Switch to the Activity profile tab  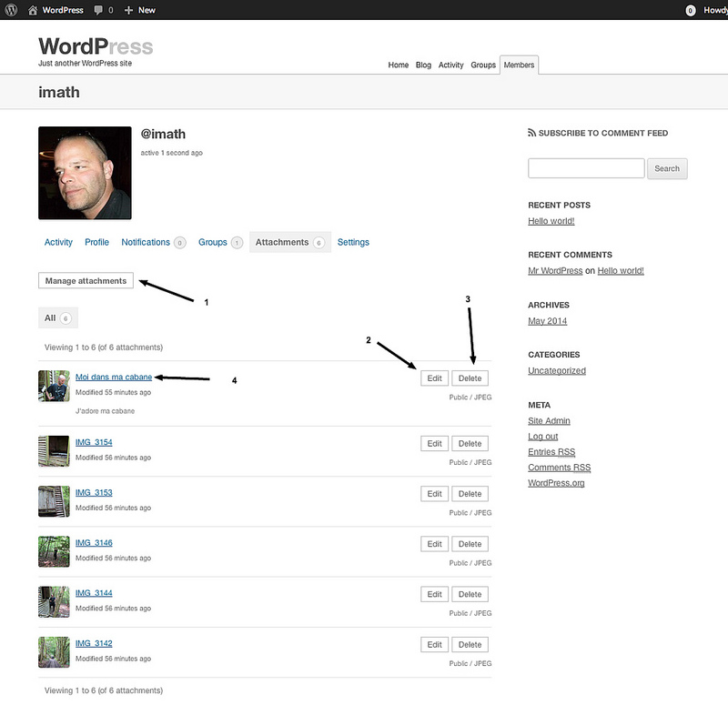coord(58,242)
